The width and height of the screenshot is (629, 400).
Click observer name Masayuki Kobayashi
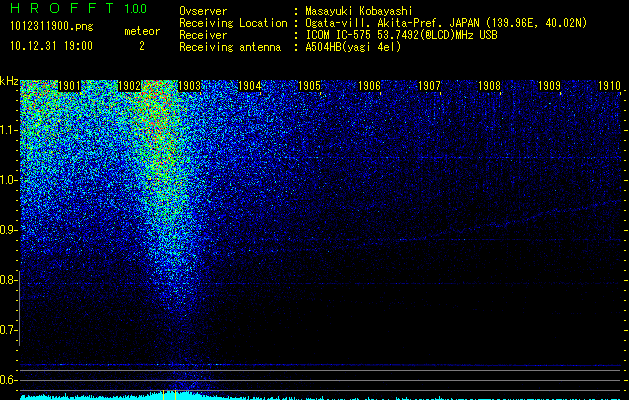[x=359, y=11]
